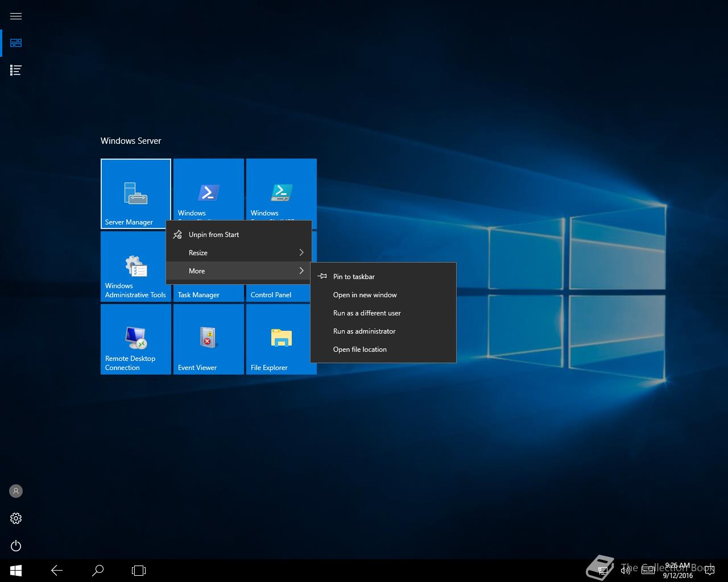Launch the Windows PowerShell ISE tile
This screenshot has width=728, height=582.
(282, 189)
